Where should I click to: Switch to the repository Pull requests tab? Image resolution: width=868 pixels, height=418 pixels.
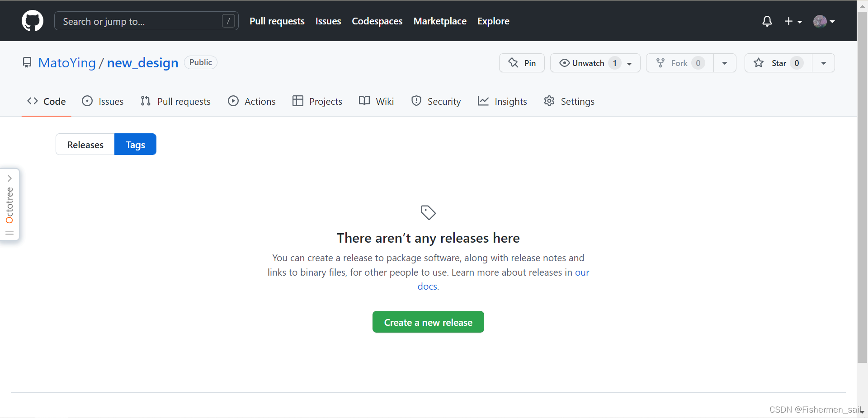(x=175, y=101)
